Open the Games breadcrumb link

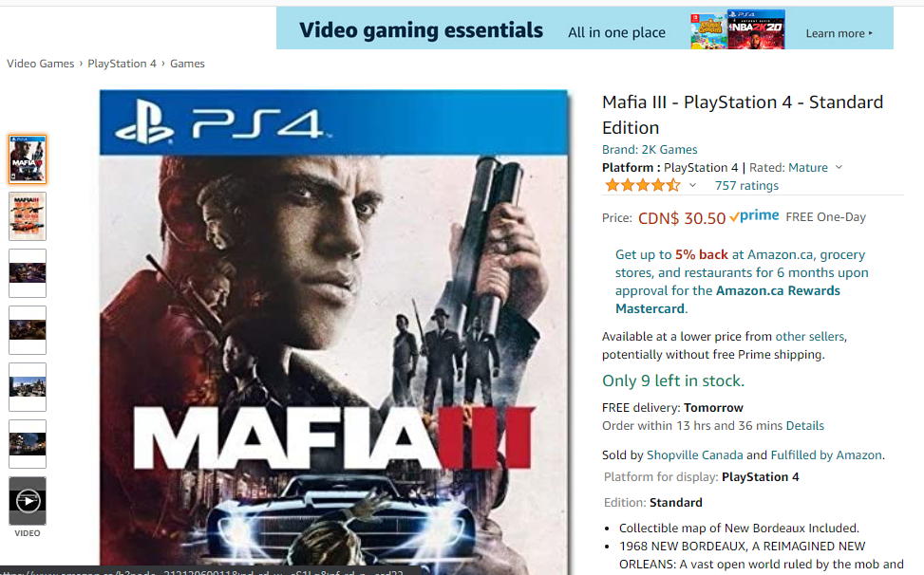click(x=187, y=63)
